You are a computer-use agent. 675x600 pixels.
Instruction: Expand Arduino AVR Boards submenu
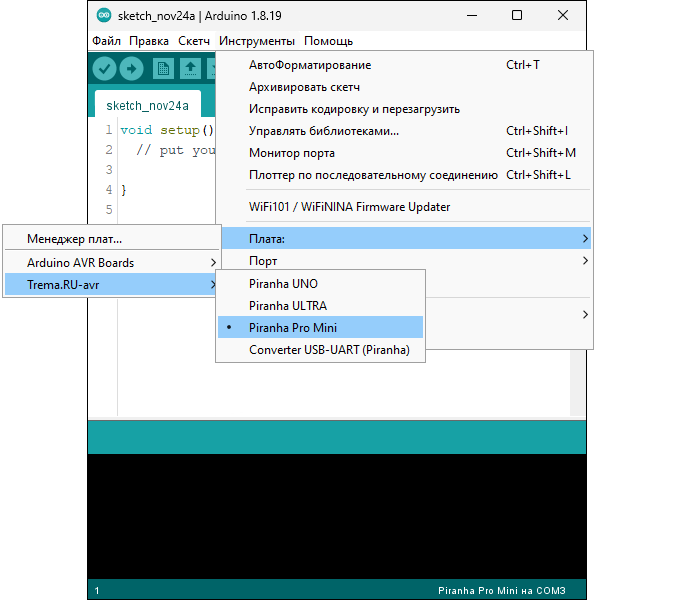point(112,263)
